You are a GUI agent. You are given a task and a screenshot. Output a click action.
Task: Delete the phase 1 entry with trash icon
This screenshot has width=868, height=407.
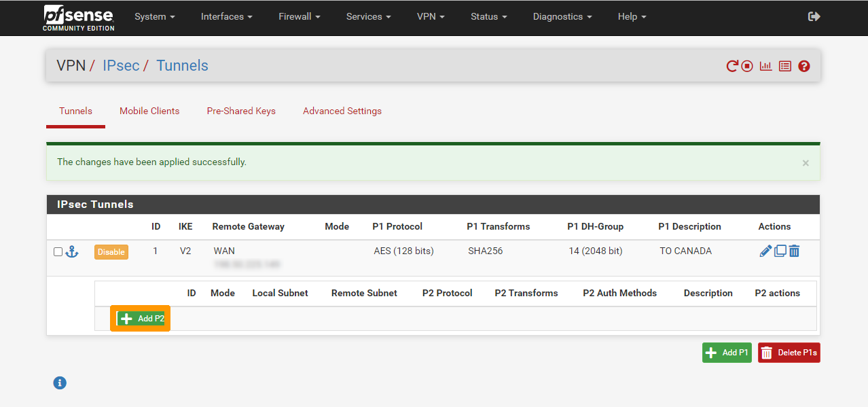point(794,251)
